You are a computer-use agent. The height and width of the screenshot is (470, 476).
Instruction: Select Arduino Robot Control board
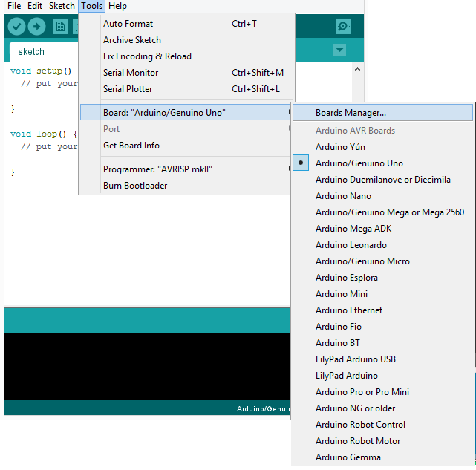(x=382, y=425)
